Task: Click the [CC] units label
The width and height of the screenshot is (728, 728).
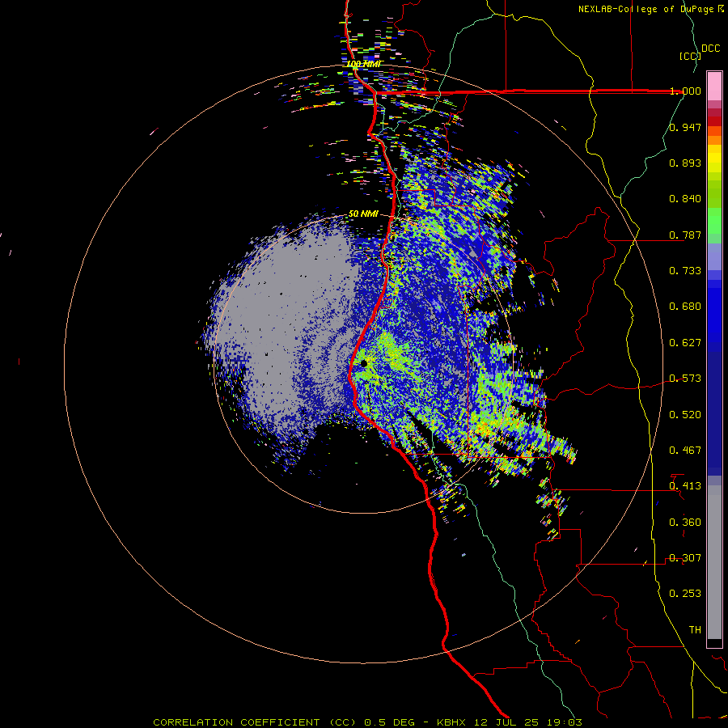Action: (690, 56)
